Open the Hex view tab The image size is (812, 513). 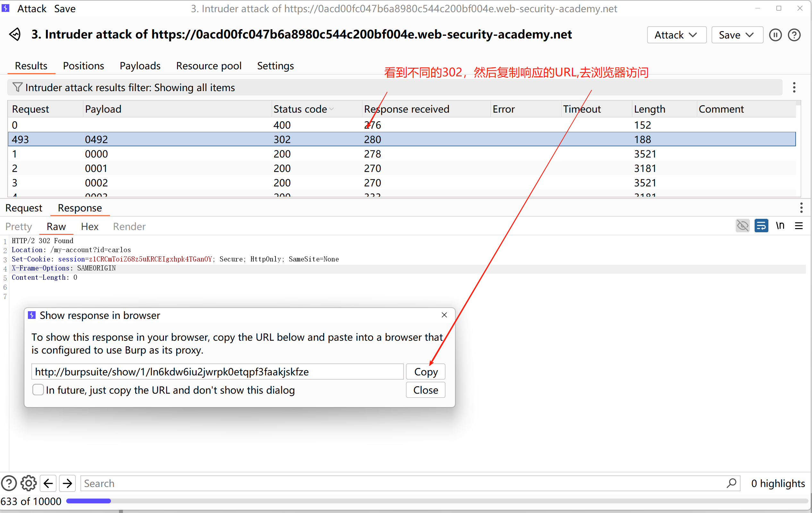click(89, 226)
